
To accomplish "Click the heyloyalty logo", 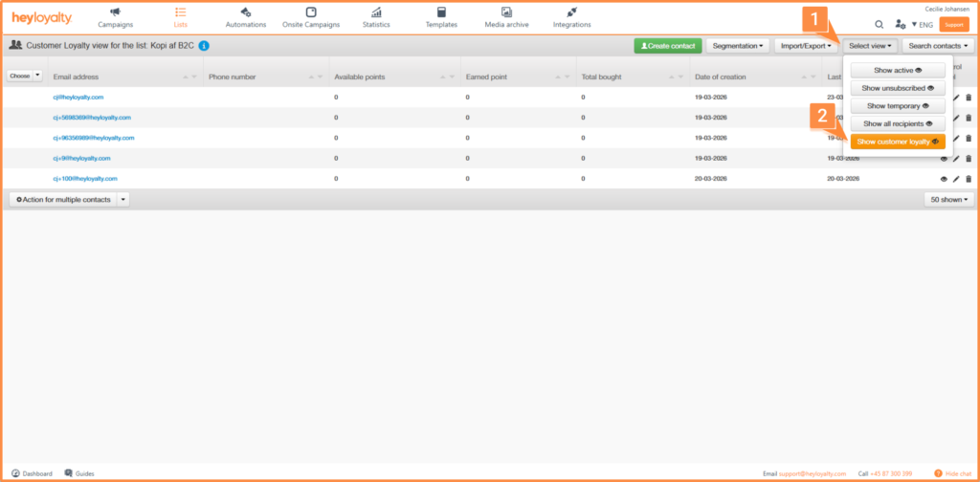I will click(x=42, y=18).
